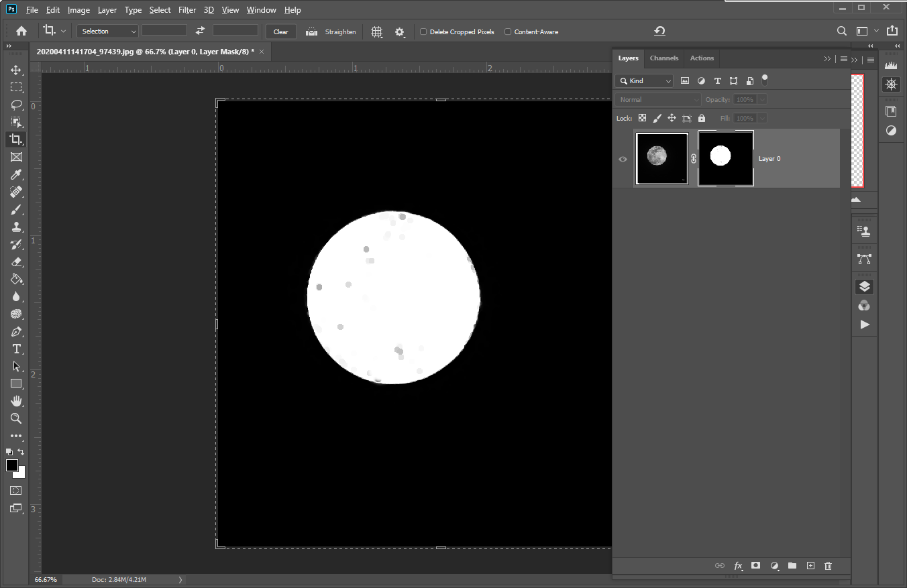This screenshot has height=588, width=907.
Task: Open the Layers panel flyout menu
Action: pos(843,58)
